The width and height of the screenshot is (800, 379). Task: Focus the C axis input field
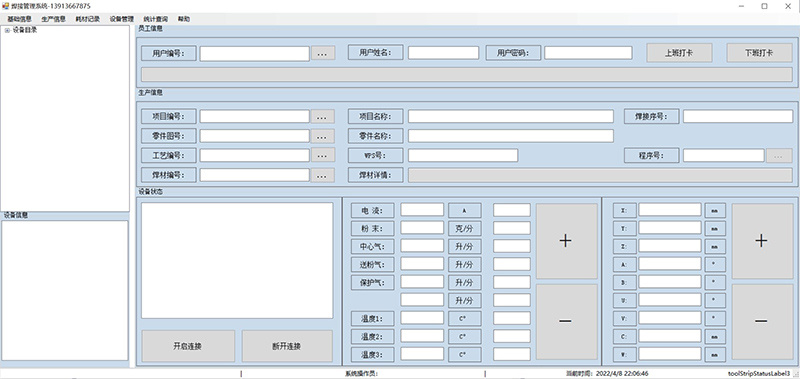[x=670, y=336]
